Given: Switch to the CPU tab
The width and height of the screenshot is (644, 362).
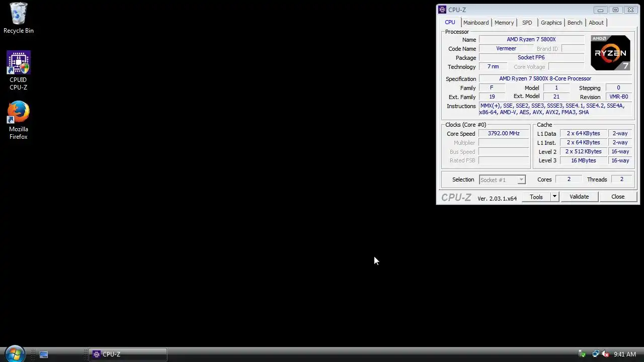Looking at the screenshot, I should 450,22.
